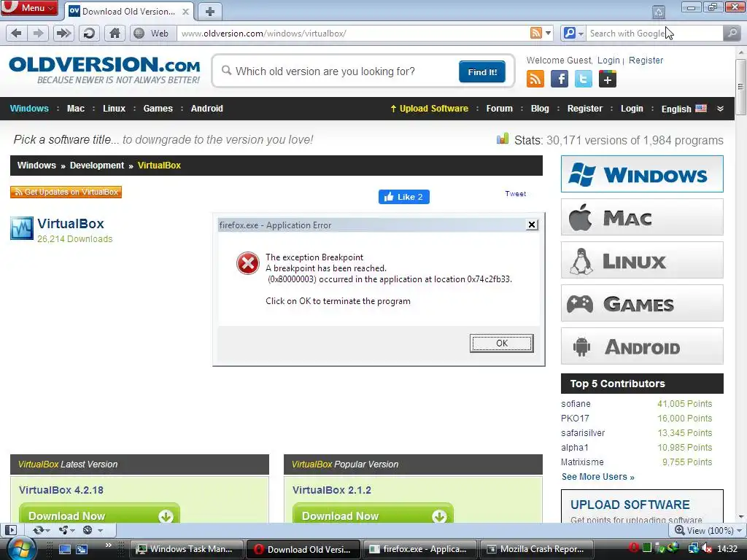Viewport: 747px width, 560px height.
Task: Open the View (100%) zoom dropdown
Action: (x=708, y=531)
